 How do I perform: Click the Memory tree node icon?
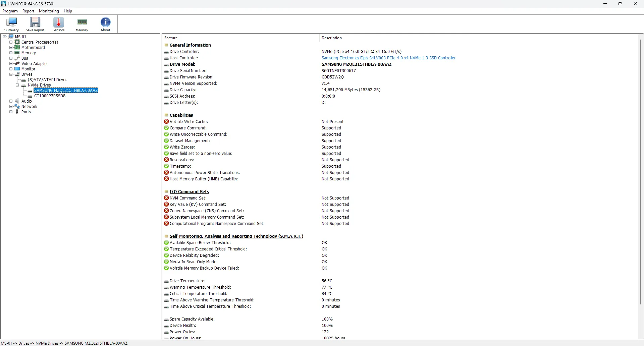tap(17, 53)
